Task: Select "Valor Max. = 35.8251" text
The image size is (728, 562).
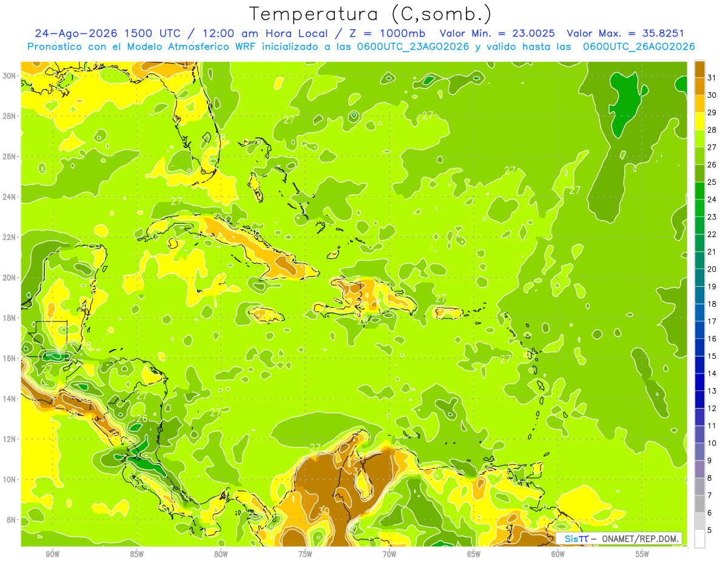Action: coord(625,33)
